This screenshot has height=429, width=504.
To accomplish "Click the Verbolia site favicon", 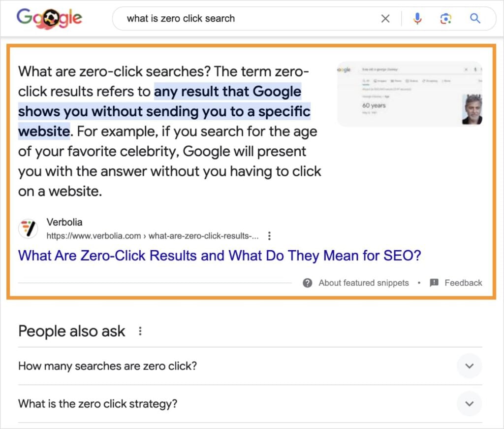I will coord(28,229).
